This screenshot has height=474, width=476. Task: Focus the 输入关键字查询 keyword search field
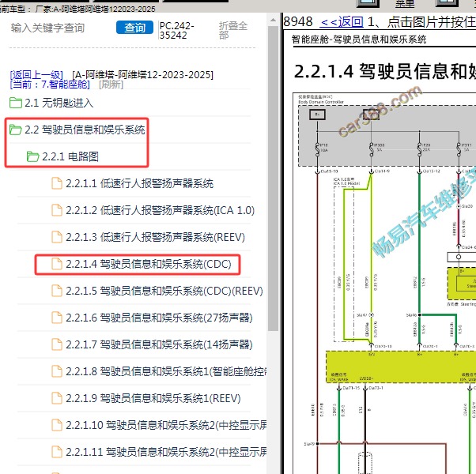pos(47,28)
